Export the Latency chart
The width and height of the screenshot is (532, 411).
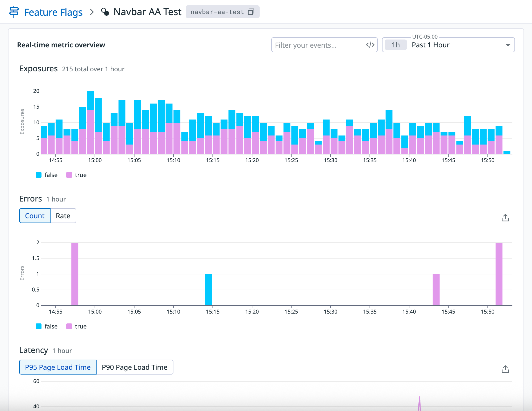click(x=505, y=369)
